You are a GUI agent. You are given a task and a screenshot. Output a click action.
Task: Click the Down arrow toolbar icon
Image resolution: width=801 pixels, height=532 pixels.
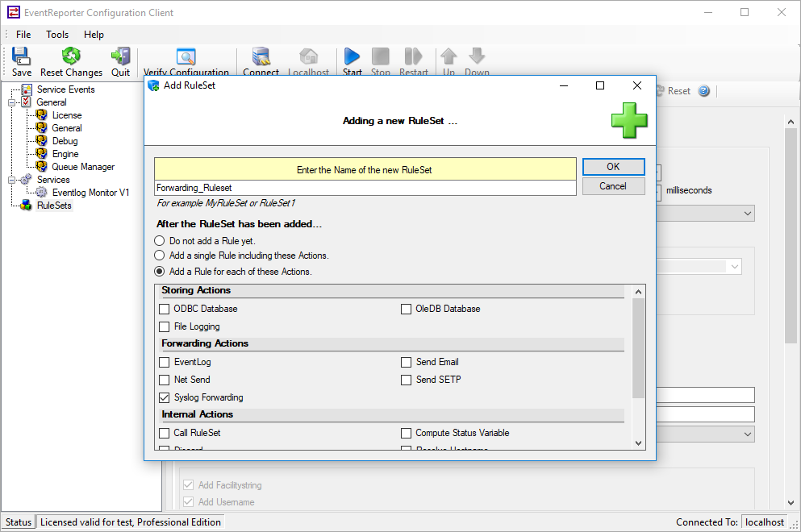click(x=477, y=56)
